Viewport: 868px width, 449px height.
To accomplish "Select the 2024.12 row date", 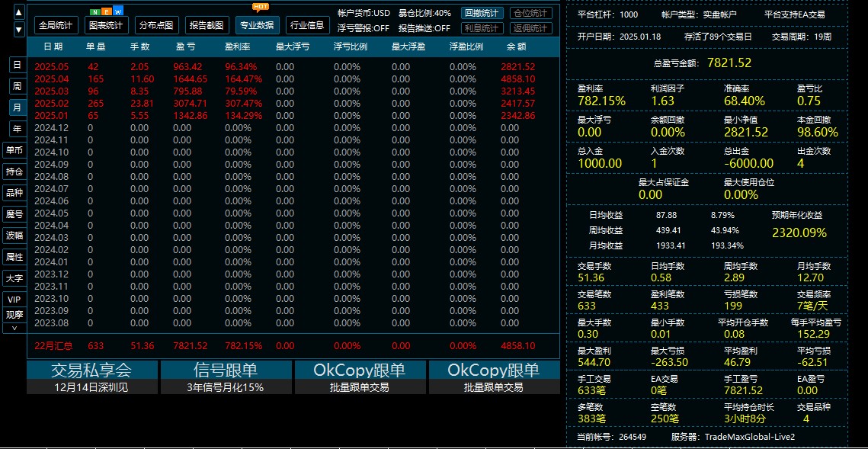I will tap(51, 128).
